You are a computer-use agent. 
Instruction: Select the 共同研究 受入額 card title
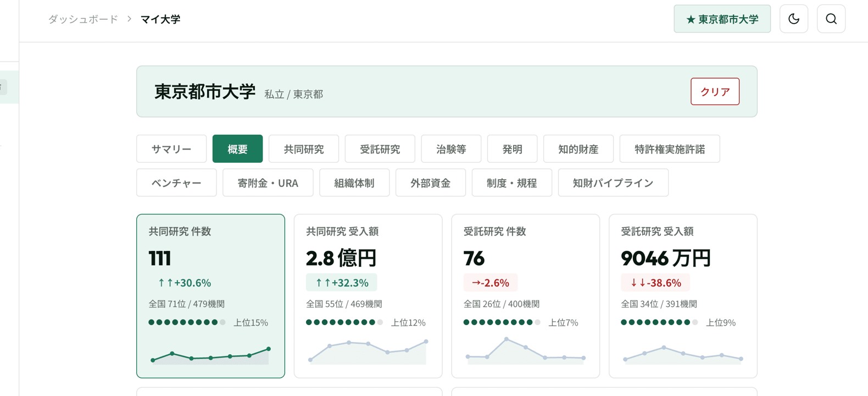[x=342, y=232]
